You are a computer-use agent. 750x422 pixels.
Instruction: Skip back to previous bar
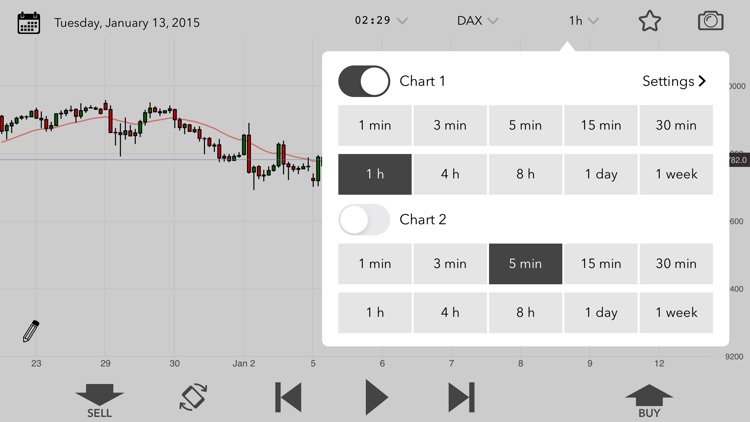point(288,397)
